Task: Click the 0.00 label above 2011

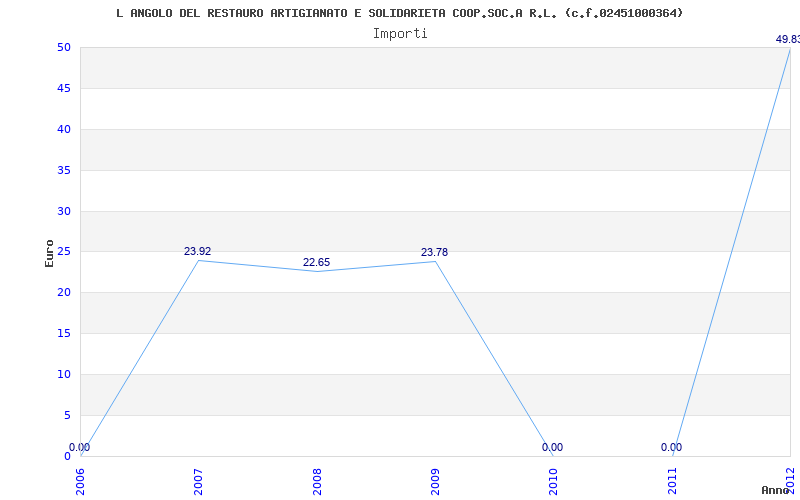Action: pyautogui.click(x=671, y=447)
